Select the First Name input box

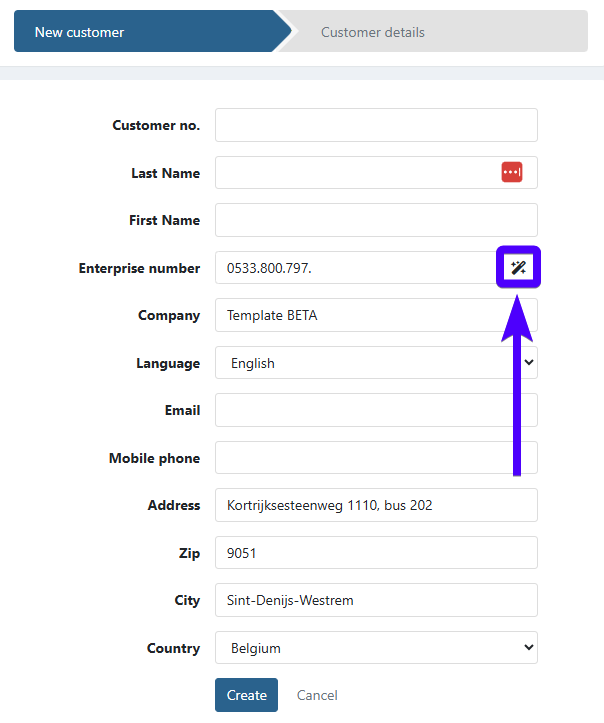click(376, 220)
